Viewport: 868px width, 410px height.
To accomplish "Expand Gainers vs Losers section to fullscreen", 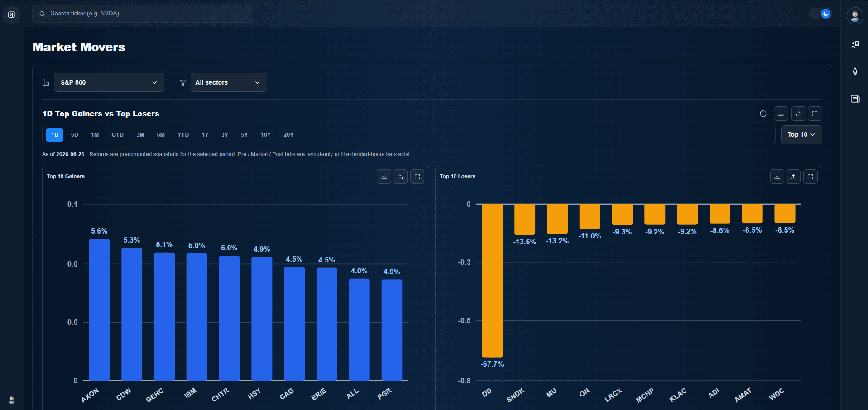I will pyautogui.click(x=815, y=114).
